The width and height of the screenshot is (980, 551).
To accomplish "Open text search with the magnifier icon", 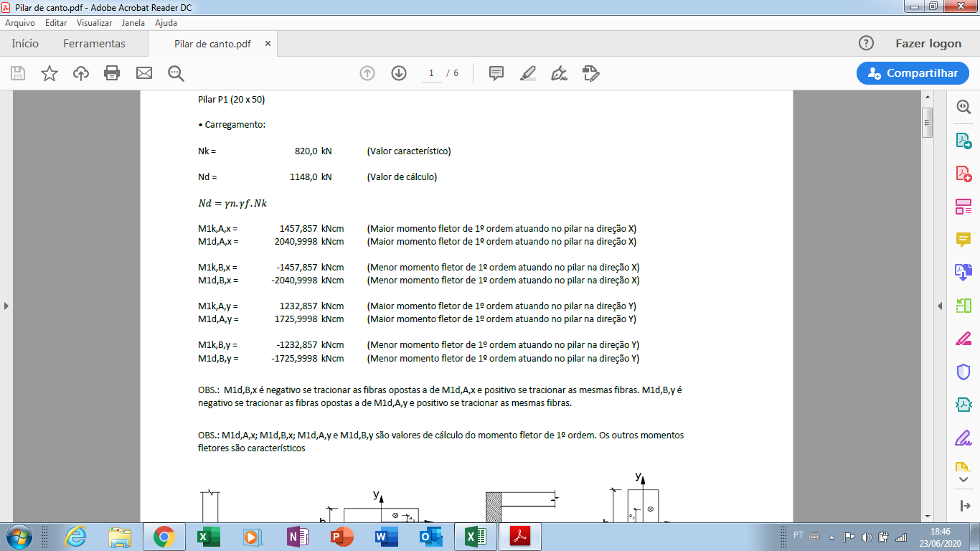I will pyautogui.click(x=176, y=73).
